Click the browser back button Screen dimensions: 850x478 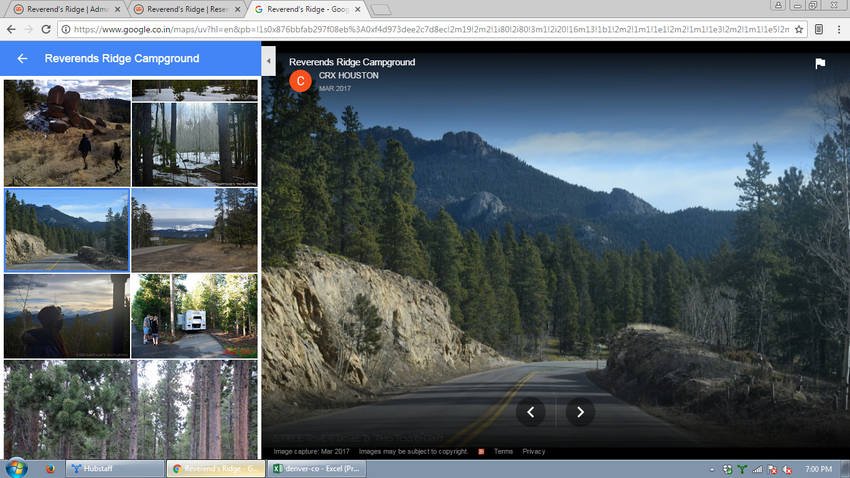(x=11, y=30)
